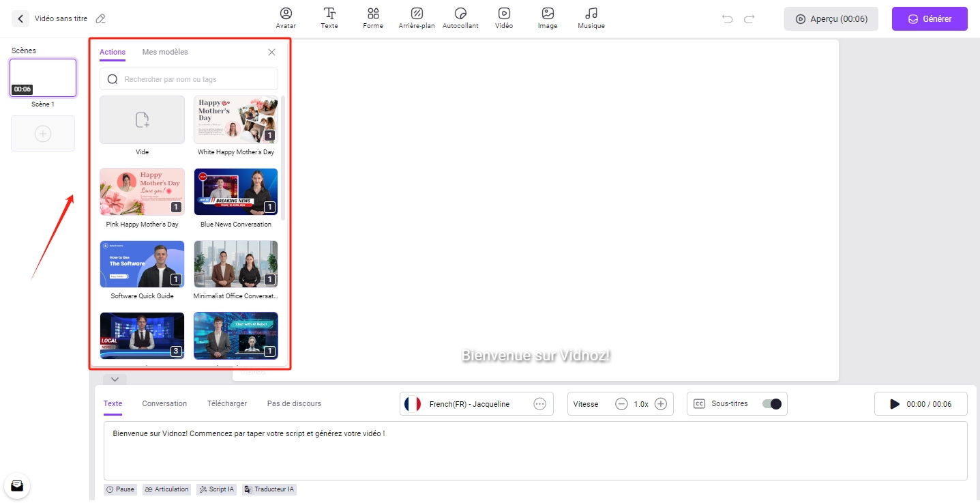Choose Blue News Conversation template
The width and height of the screenshot is (980, 503).
click(x=236, y=192)
